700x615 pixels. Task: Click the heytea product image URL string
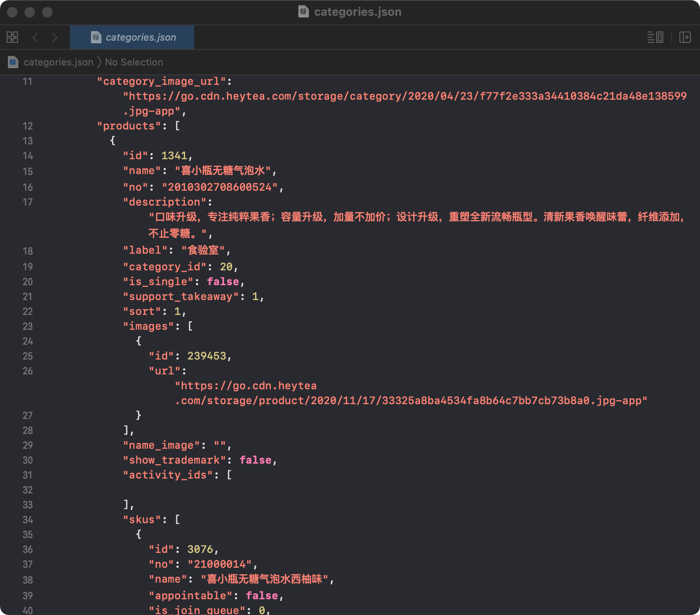click(x=411, y=393)
